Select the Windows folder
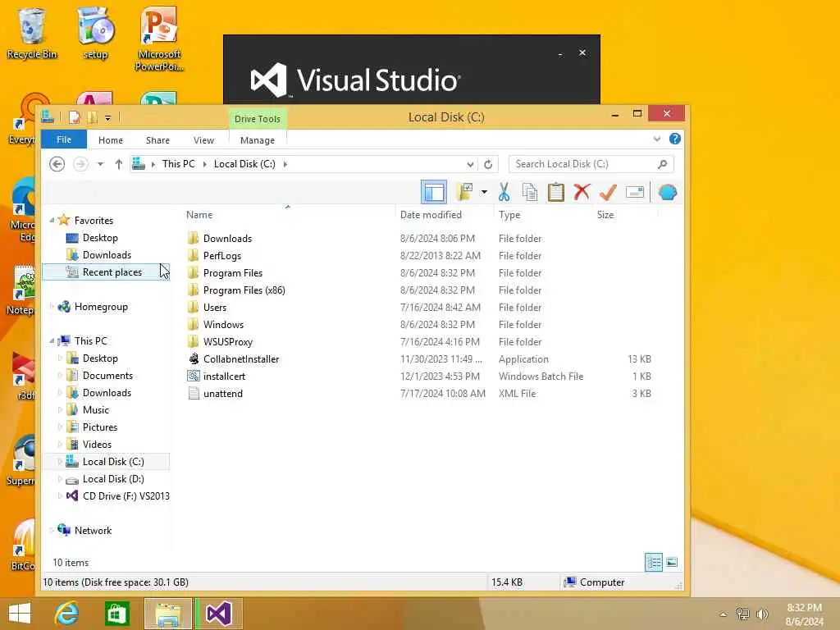The image size is (840, 630). pyautogui.click(x=223, y=324)
